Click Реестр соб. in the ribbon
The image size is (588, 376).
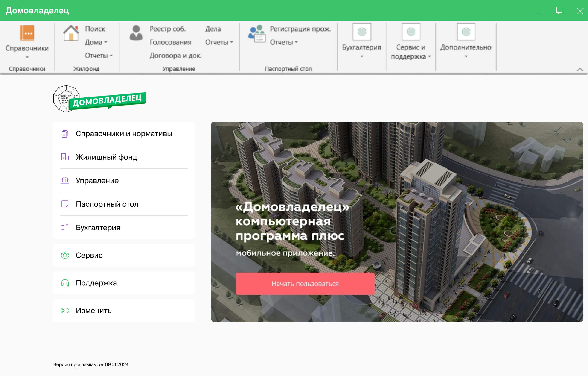pos(168,29)
